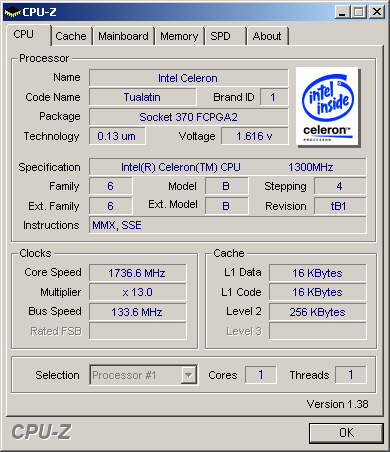The height and width of the screenshot is (452, 390).
Task: Click the Level 2 256 KBytes field
Action: click(x=317, y=312)
